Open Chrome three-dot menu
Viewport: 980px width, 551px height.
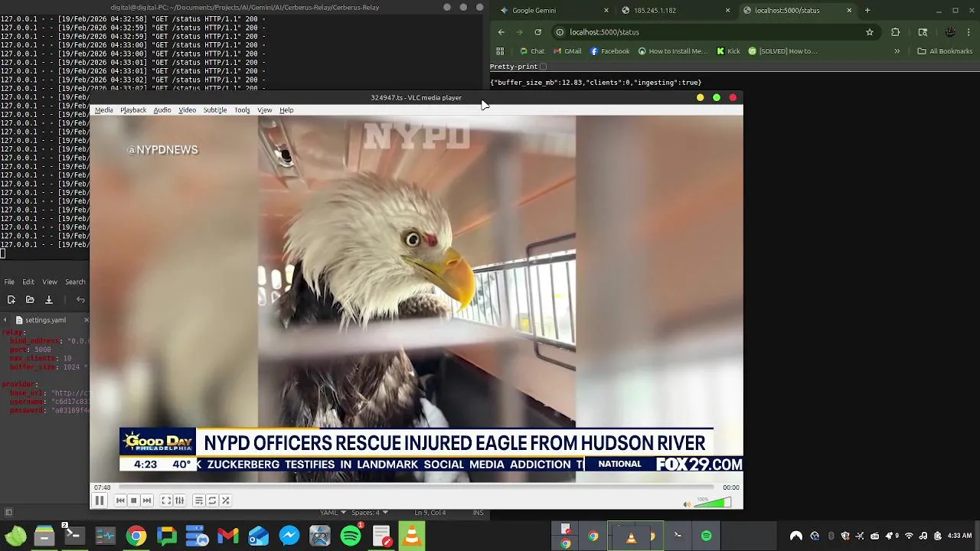pyautogui.click(x=969, y=32)
